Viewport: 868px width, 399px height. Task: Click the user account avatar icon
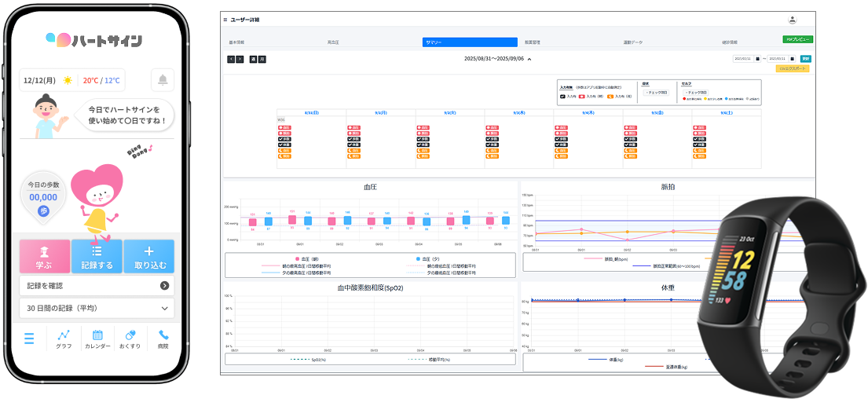click(x=792, y=20)
